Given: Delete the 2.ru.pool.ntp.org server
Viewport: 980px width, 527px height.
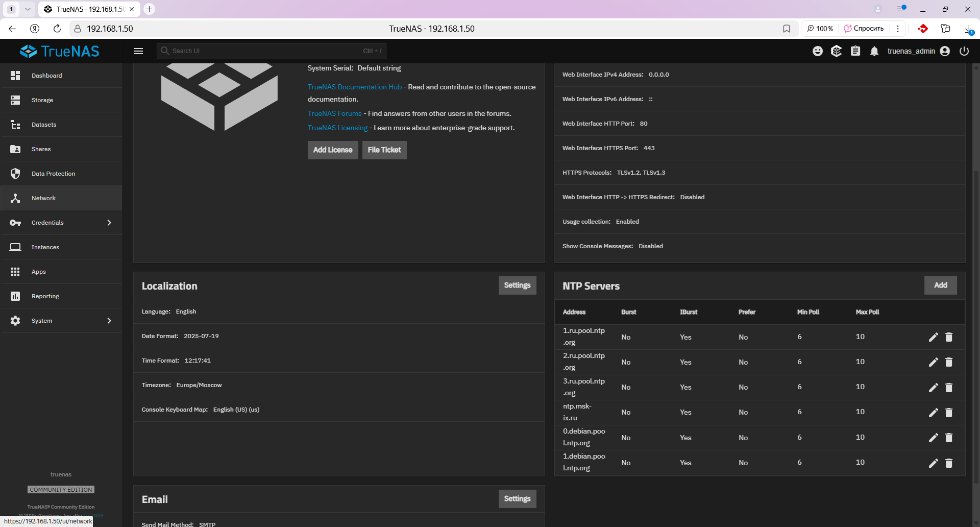Looking at the screenshot, I should (x=949, y=362).
